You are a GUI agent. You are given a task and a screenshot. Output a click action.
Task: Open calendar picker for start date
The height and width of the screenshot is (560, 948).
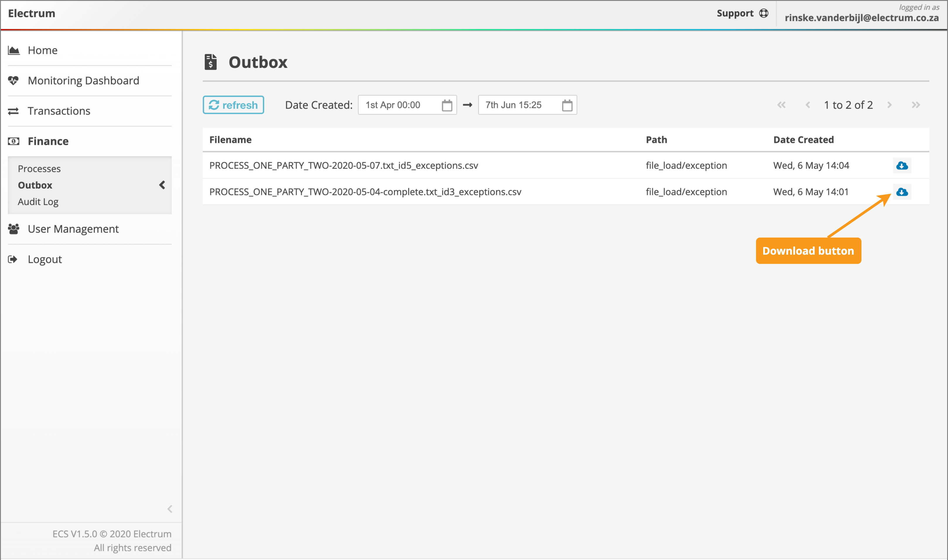tap(447, 105)
